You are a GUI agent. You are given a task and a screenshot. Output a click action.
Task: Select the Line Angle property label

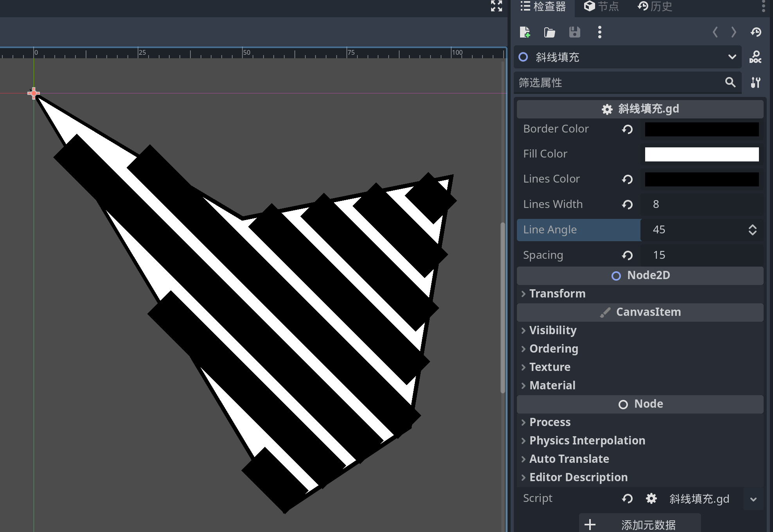[x=550, y=230]
